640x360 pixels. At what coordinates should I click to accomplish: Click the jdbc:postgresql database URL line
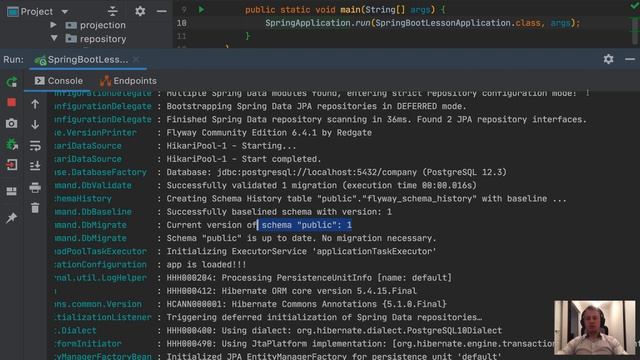[x=336, y=172]
